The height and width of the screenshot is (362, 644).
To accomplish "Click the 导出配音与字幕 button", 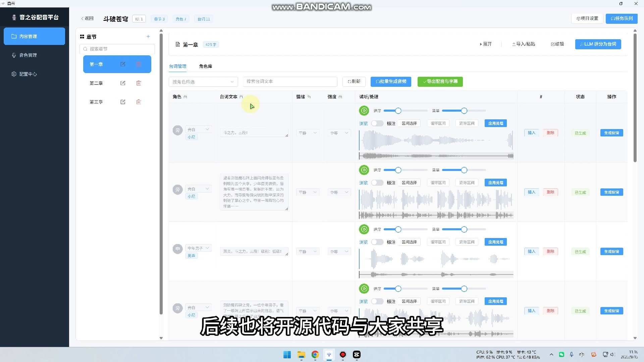I will point(440,81).
